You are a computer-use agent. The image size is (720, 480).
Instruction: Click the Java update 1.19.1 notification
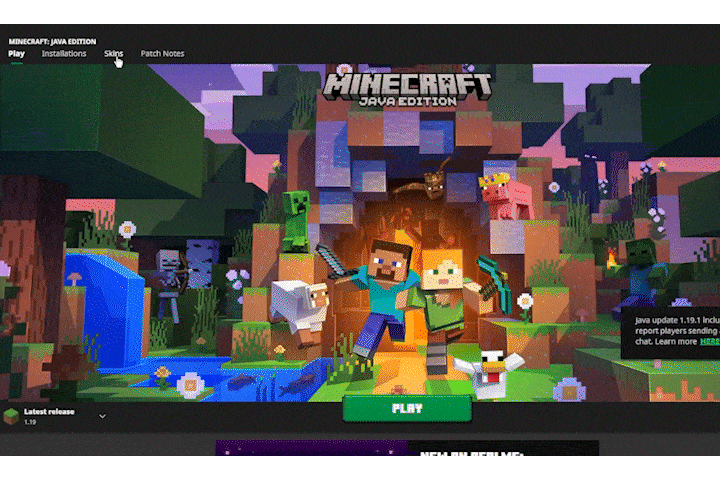pyautogui.click(x=671, y=333)
